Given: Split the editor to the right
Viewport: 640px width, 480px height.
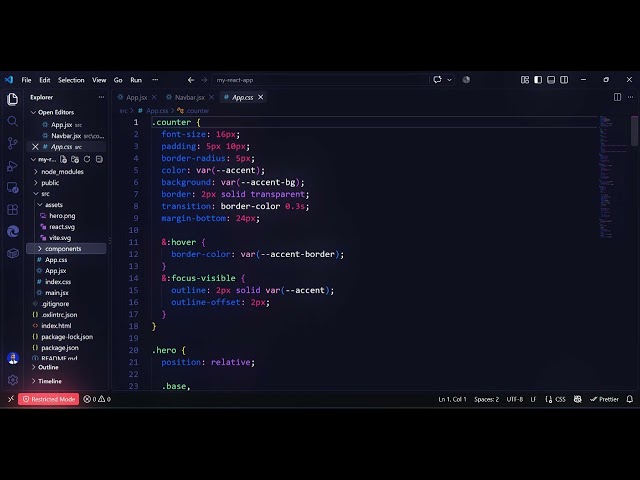Looking at the screenshot, I should coord(617,97).
